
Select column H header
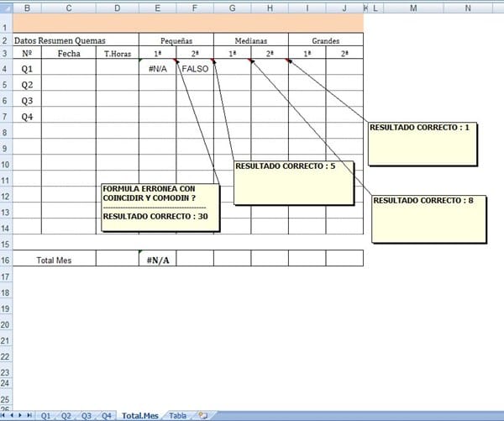[270, 8]
